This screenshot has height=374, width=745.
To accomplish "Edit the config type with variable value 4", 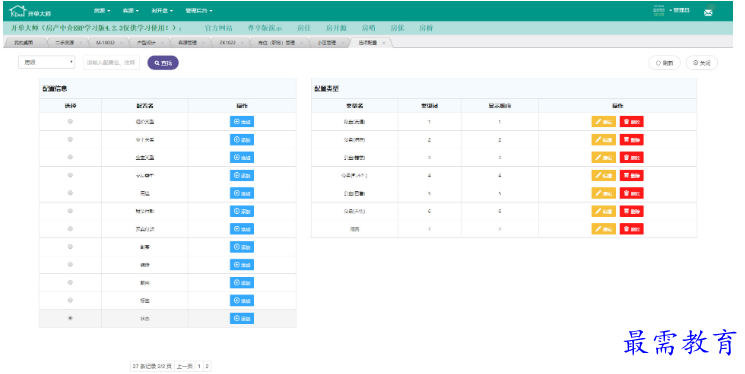I will pos(603,175).
